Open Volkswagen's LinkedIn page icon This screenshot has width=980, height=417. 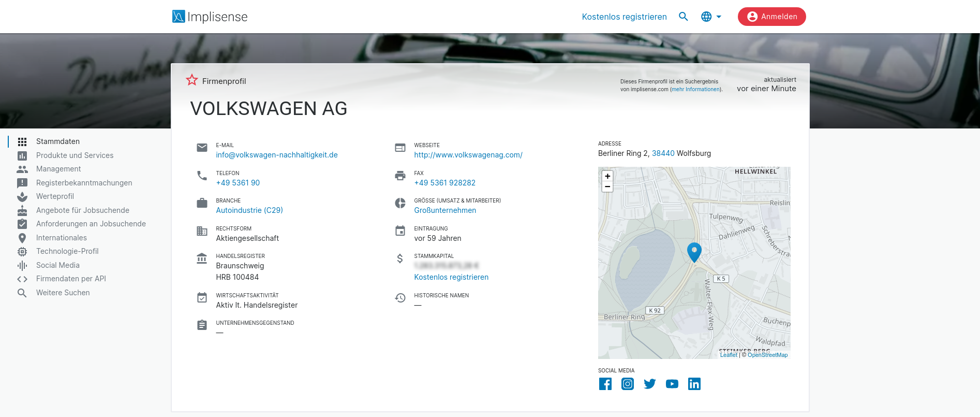pos(694,384)
